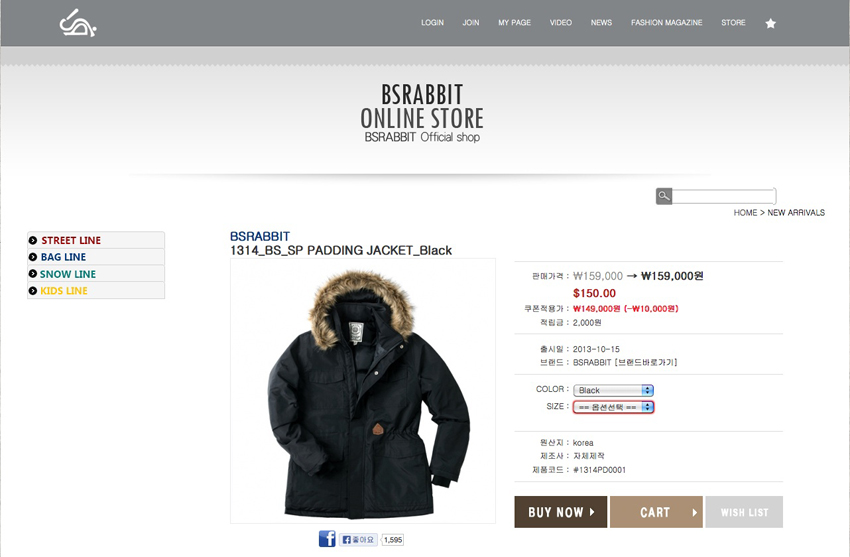The width and height of the screenshot is (850, 557).
Task: Click the blue Facebook logo icon
Action: click(327, 539)
